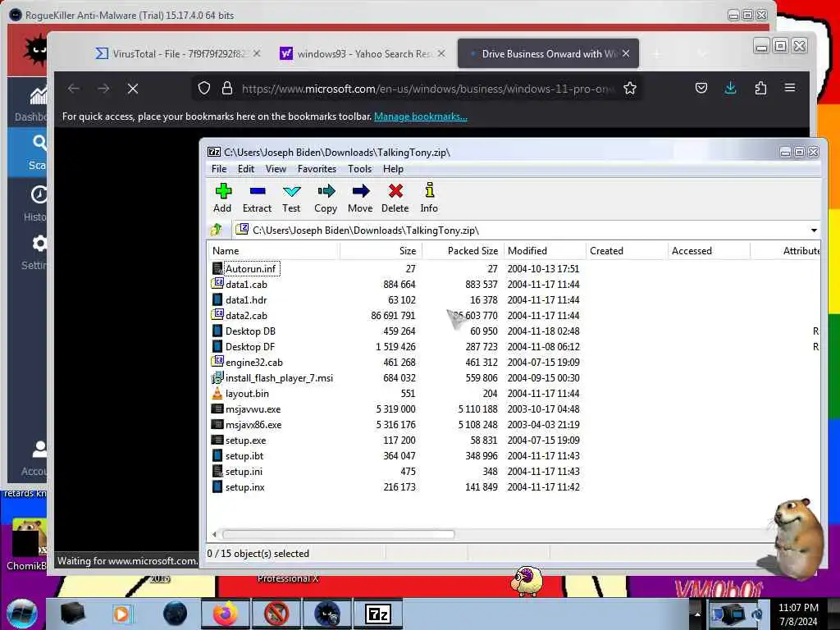Click the Copy toolbar icon
840x630 pixels.
326,198
